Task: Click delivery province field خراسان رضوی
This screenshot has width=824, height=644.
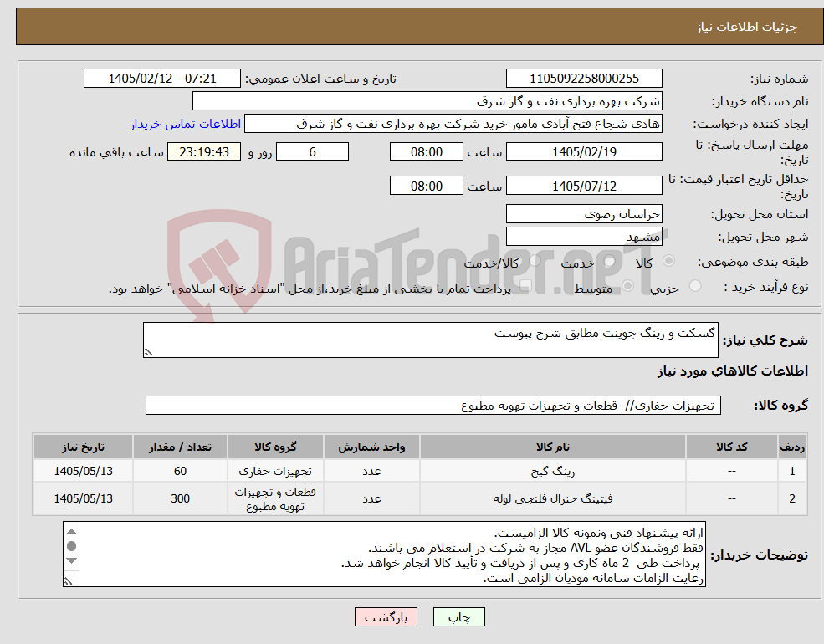Action: [584, 214]
